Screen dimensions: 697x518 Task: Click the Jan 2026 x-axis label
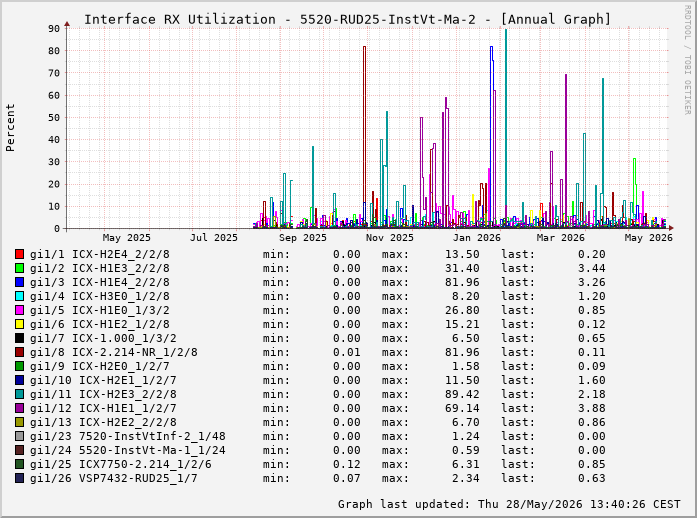coord(477,238)
